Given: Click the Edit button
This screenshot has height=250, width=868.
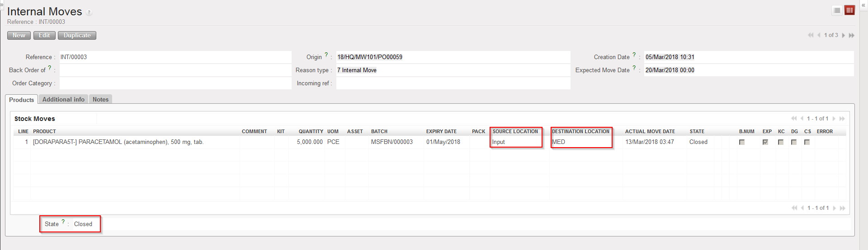Looking at the screenshot, I should [x=44, y=35].
